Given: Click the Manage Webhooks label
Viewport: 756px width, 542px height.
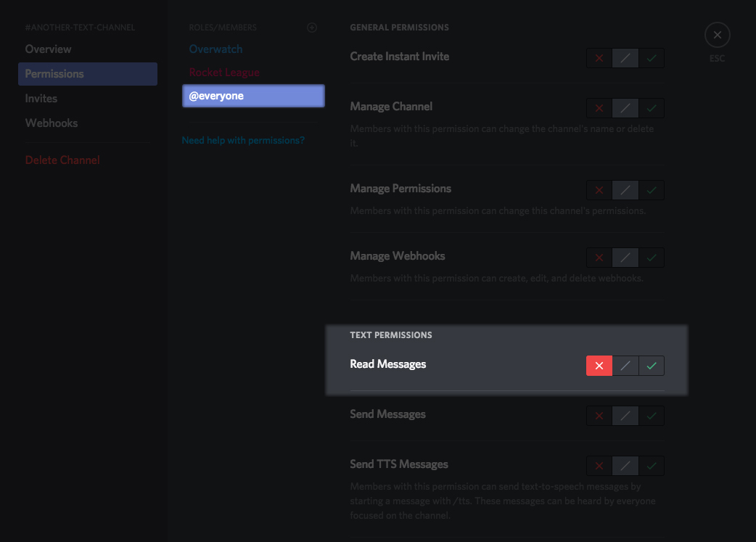Looking at the screenshot, I should [x=398, y=256].
